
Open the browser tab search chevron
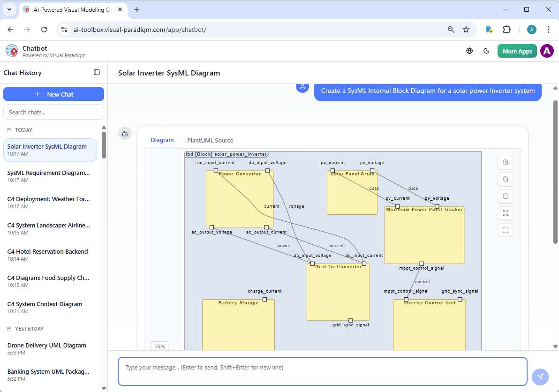click(x=9, y=10)
